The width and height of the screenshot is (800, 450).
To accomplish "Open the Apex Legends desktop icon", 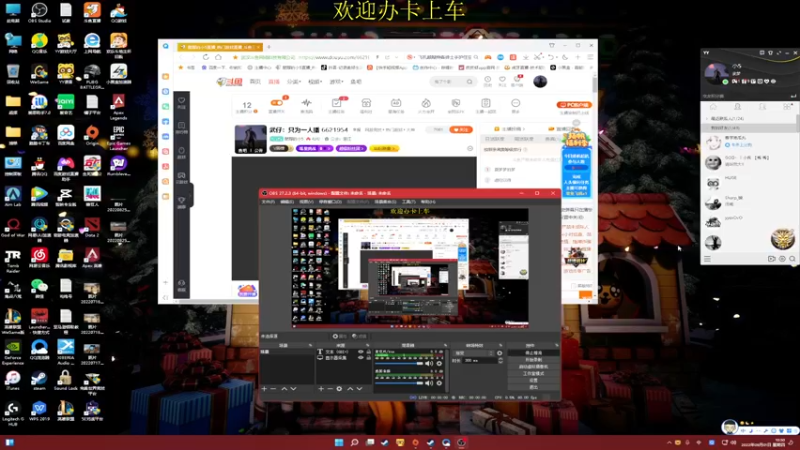I will coord(118,106).
